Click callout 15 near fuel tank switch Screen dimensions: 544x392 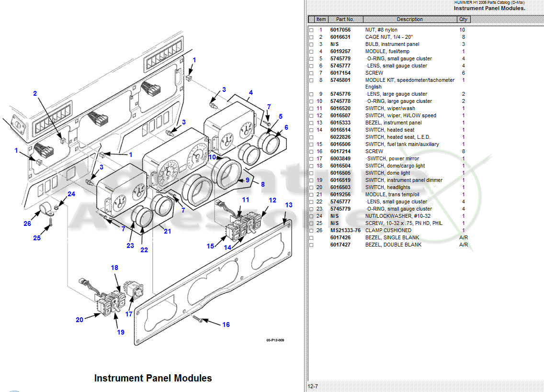coord(210,246)
